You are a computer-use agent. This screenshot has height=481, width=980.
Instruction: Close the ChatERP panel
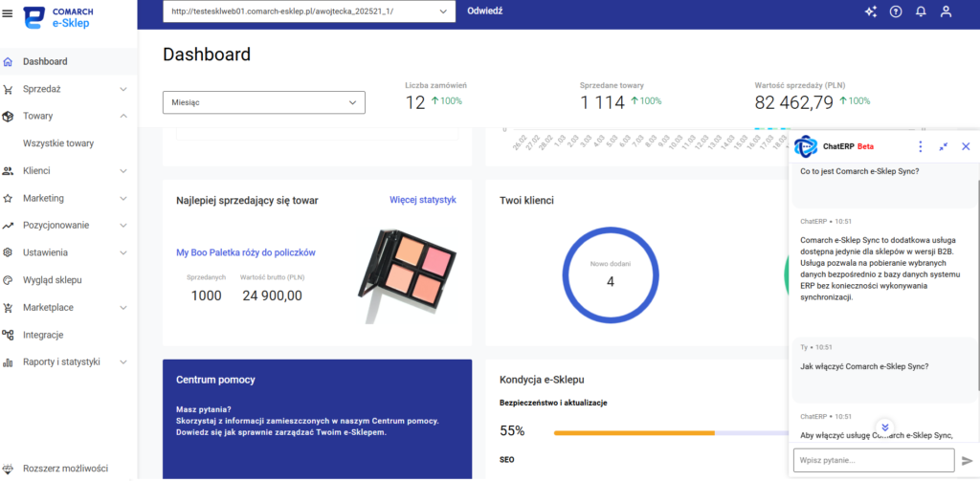coord(966,146)
